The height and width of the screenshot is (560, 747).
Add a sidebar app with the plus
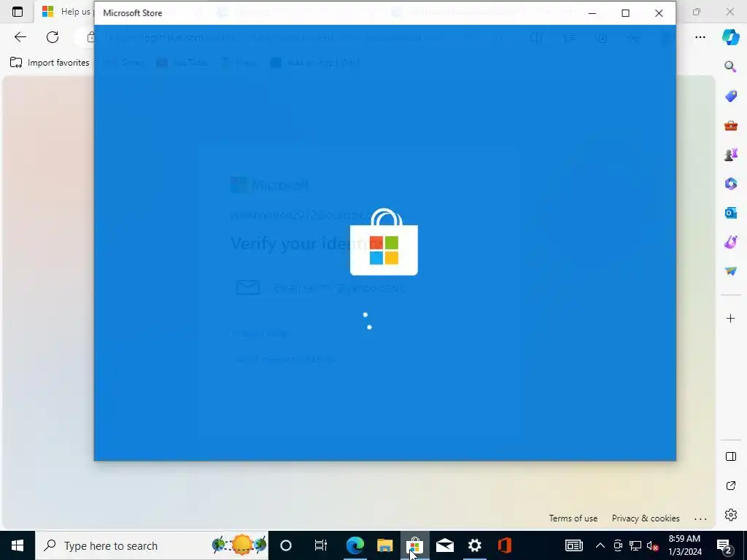[730, 318]
